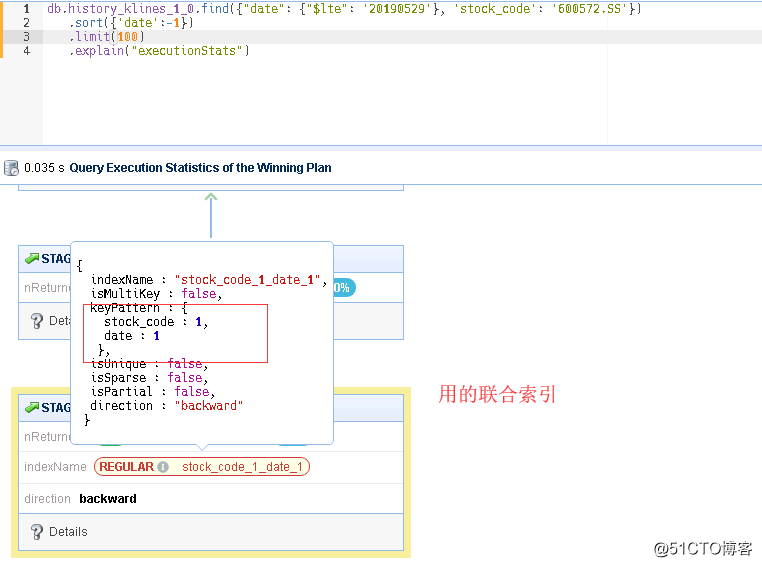Click the stock_code : 1 key pattern line
The width and height of the screenshot is (762, 567).
click(156, 322)
